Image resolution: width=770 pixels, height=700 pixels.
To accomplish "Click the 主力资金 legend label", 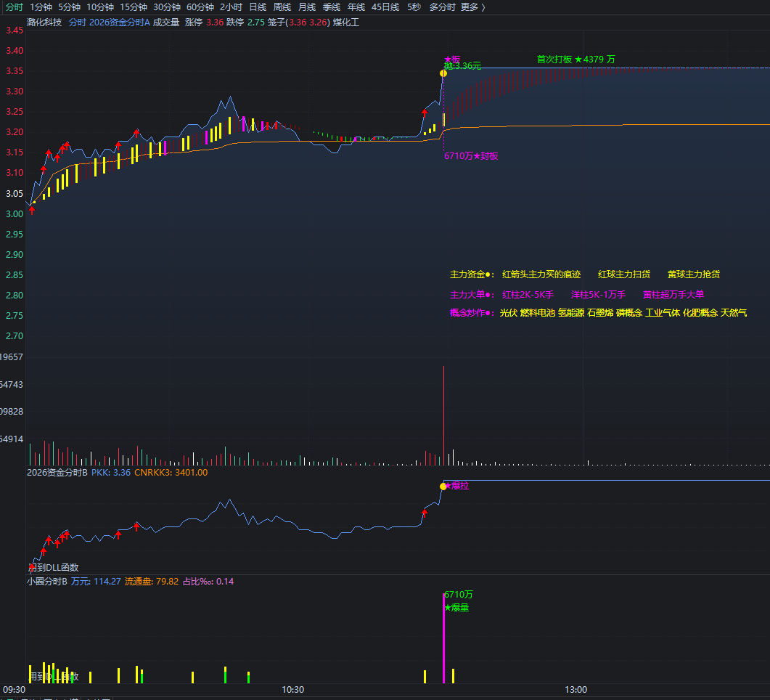I will tap(472, 274).
